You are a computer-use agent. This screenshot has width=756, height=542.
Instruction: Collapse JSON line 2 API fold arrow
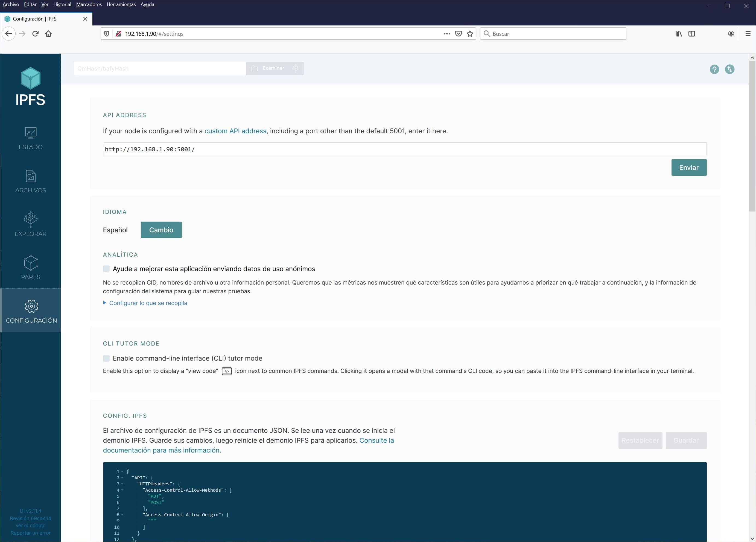pyautogui.click(x=122, y=478)
